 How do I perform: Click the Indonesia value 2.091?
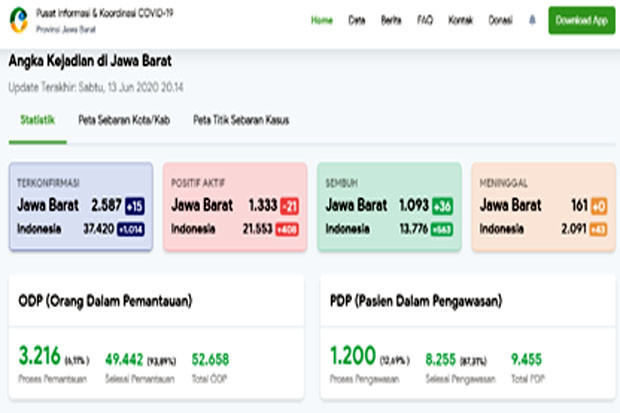(574, 229)
